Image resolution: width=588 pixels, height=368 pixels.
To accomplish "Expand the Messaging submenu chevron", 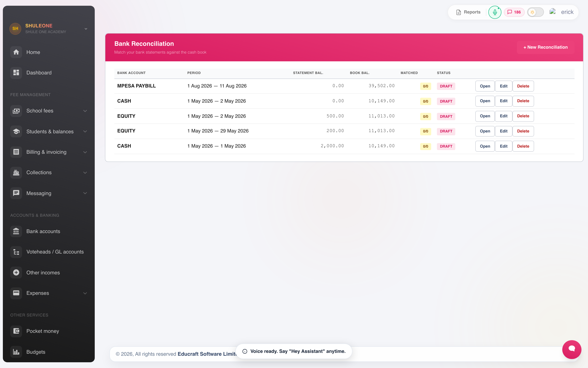I will (x=85, y=193).
